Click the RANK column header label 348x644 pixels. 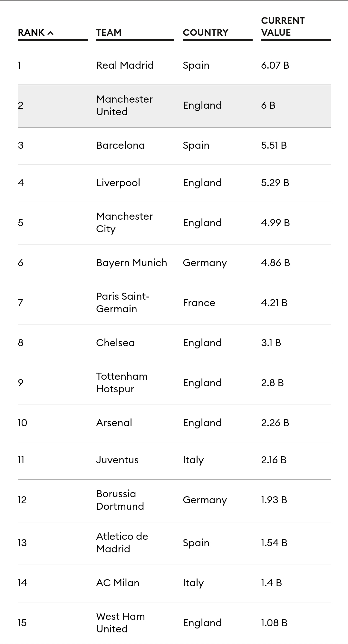[x=31, y=33]
